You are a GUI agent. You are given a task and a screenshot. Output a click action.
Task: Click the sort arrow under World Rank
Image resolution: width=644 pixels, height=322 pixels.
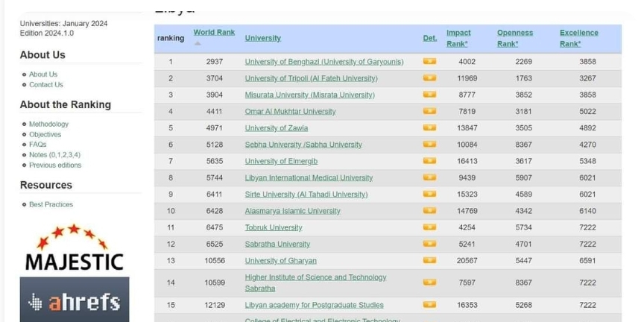pyautogui.click(x=198, y=43)
